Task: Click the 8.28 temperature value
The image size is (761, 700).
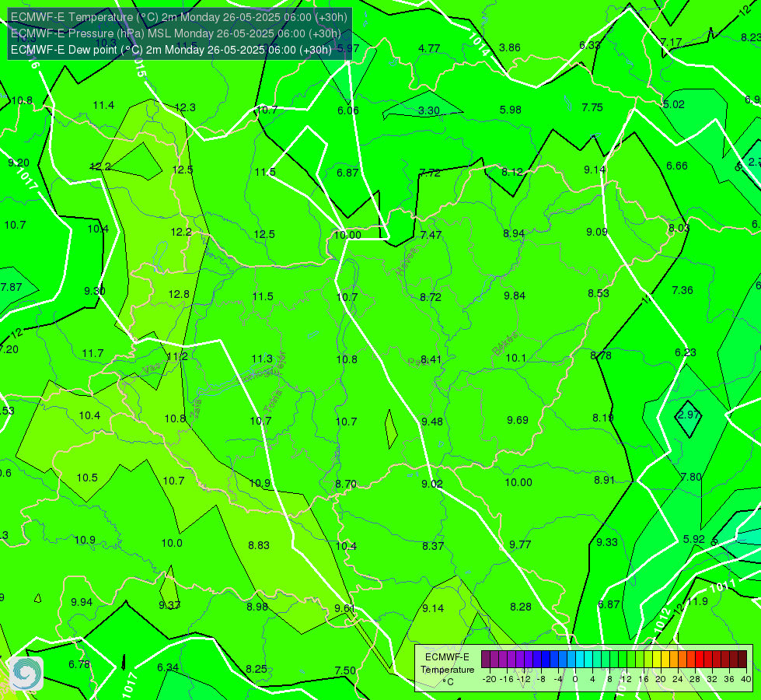Action: coord(521,607)
